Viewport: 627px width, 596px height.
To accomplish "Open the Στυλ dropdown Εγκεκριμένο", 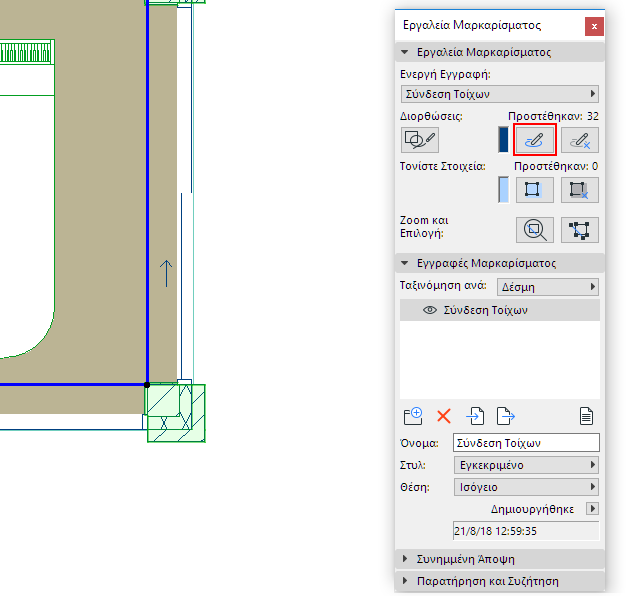I will (526, 465).
